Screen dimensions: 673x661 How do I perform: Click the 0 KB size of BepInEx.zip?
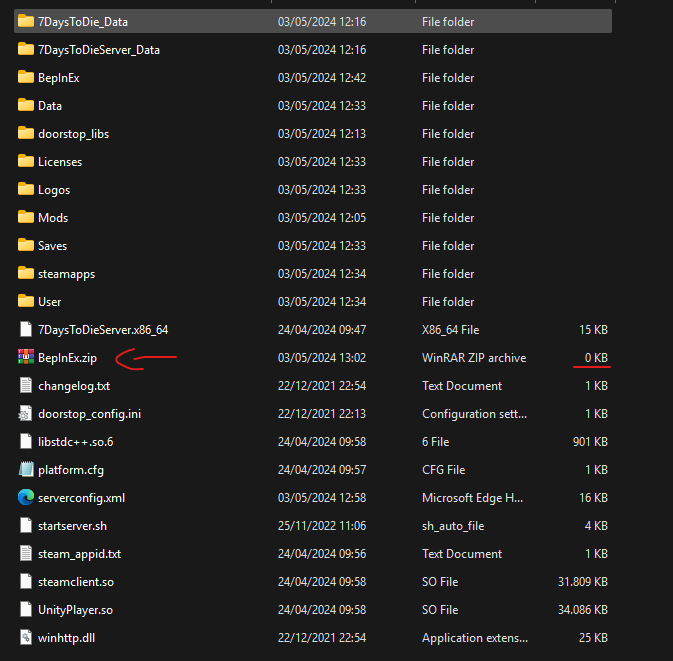(596, 358)
